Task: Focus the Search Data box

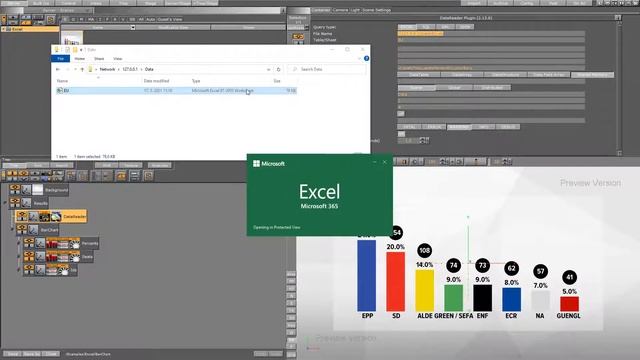Action: point(327,69)
